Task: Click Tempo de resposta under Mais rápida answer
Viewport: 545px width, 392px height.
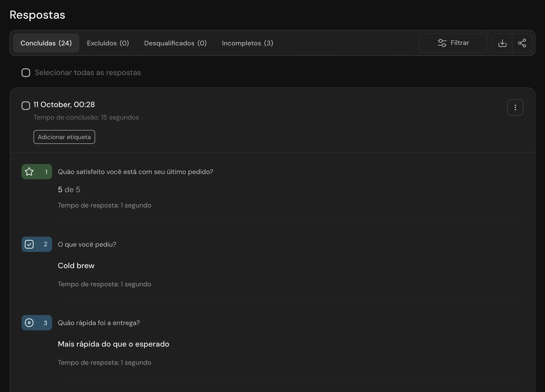Action: coord(104,363)
